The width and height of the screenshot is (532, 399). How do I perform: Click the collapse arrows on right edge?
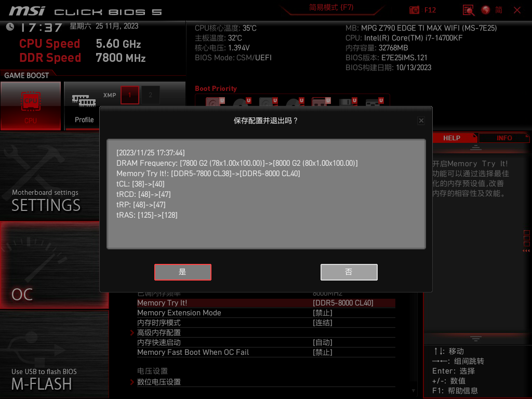[526, 251]
